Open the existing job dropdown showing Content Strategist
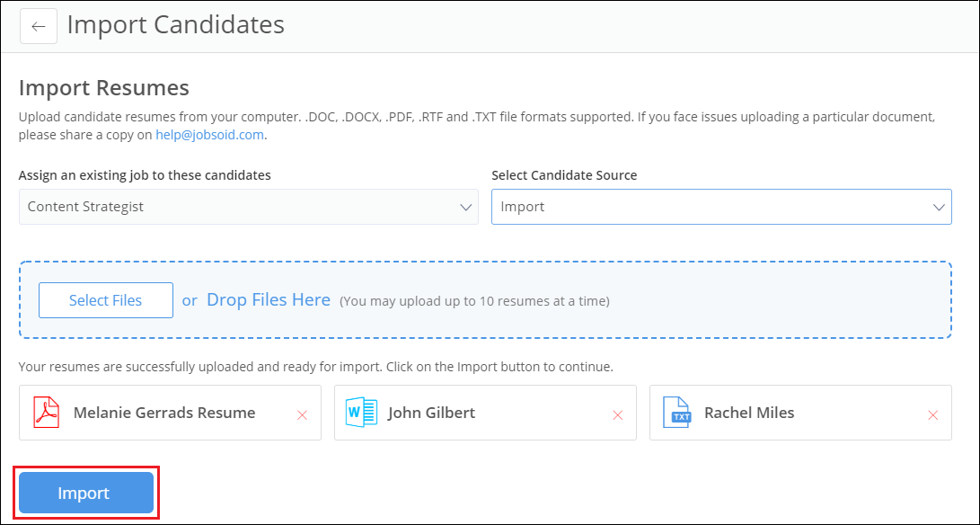The width and height of the screenshot is (980, 525). [x=248, y=207]
